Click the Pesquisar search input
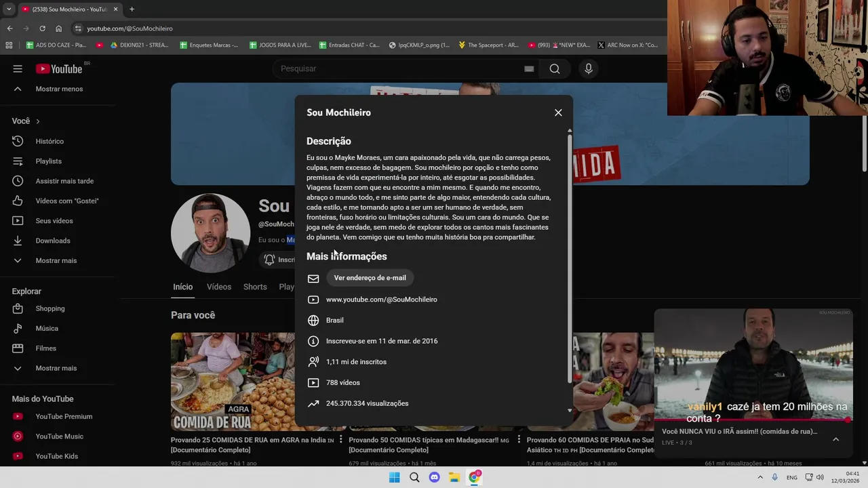The width and height of the screenshot is (868, 488). [x=407, y=68]
